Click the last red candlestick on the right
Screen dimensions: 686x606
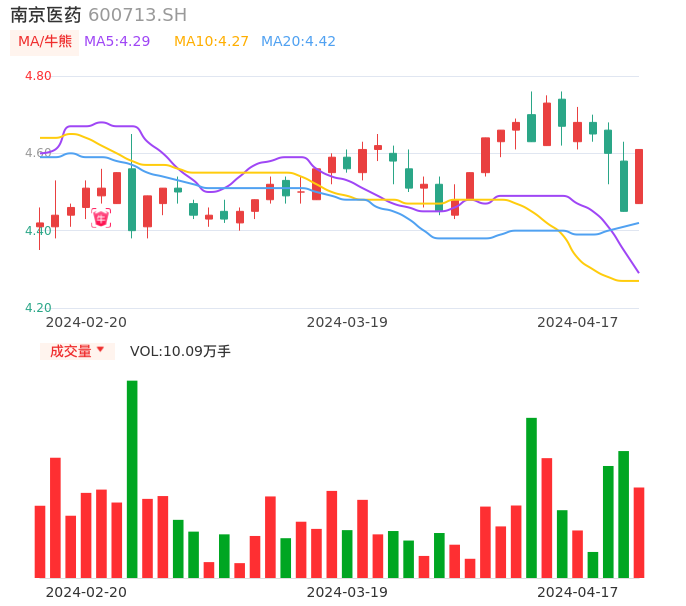click(639, 177)
